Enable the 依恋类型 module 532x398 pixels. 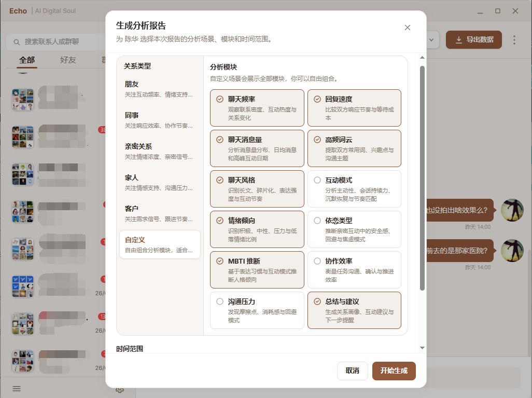(354, 229)
